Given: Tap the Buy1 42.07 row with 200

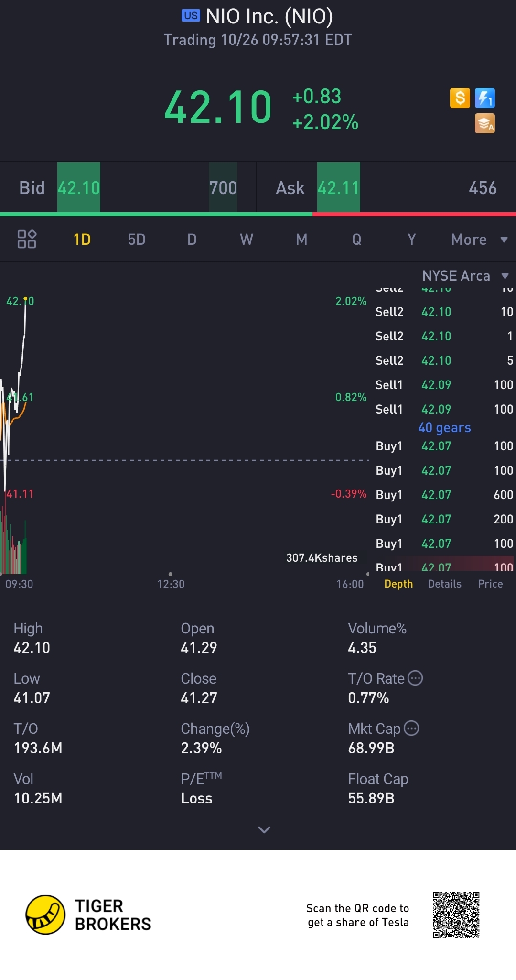Looking at the screenshot, I should point(444,519).
